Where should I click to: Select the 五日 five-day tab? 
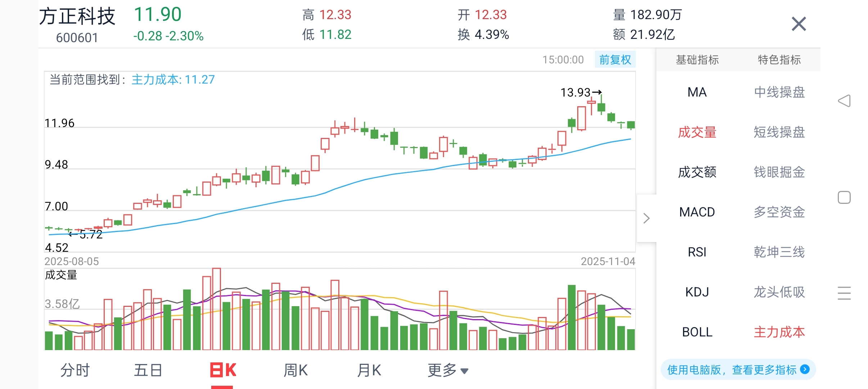pos(148,370)
